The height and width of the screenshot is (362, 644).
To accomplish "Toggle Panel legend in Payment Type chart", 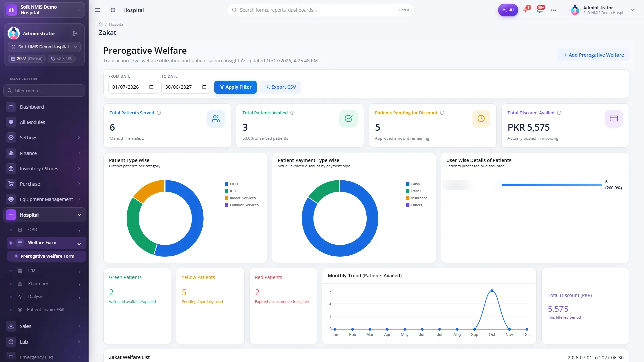I will pyautogui.click(x=413, y=191).
